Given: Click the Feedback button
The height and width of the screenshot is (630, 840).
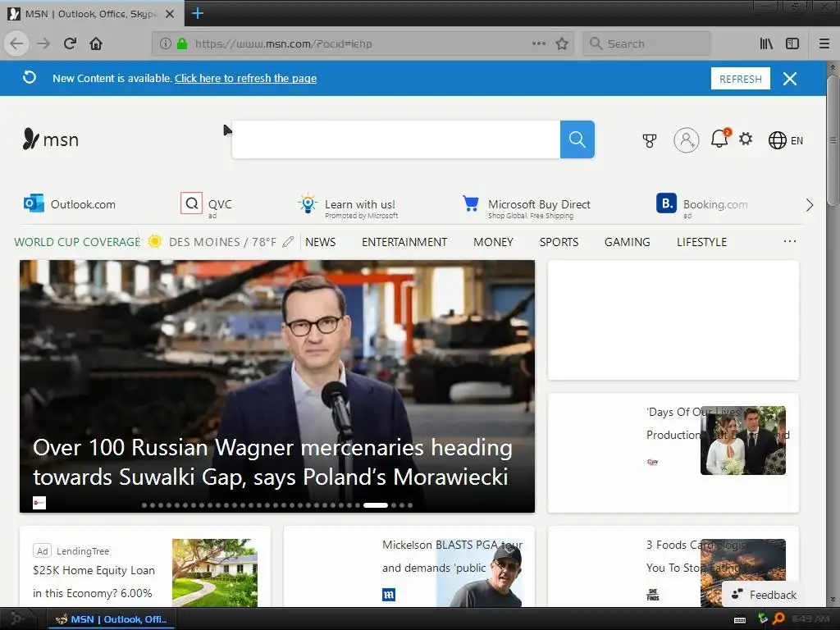Looking at the screenshot, I should (x=764, y=595).
